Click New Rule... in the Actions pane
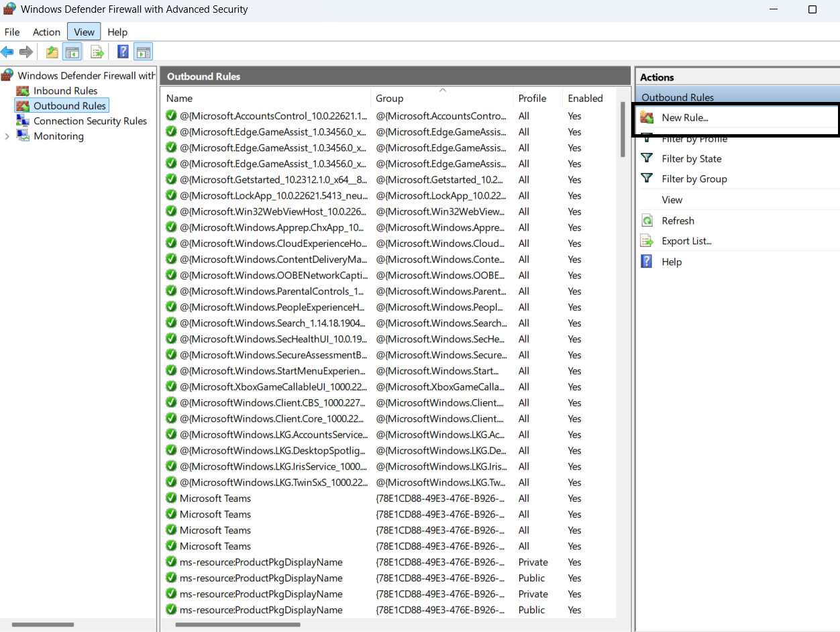 [684, 118]
